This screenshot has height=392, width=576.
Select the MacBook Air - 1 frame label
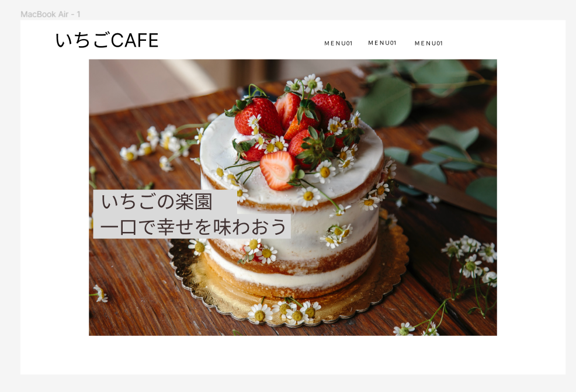pos(50,15)
